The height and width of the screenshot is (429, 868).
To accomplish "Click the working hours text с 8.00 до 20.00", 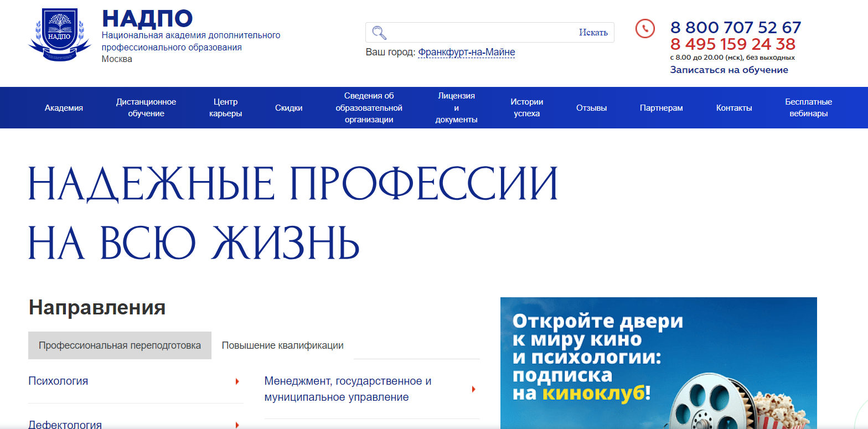I will 732,58.
